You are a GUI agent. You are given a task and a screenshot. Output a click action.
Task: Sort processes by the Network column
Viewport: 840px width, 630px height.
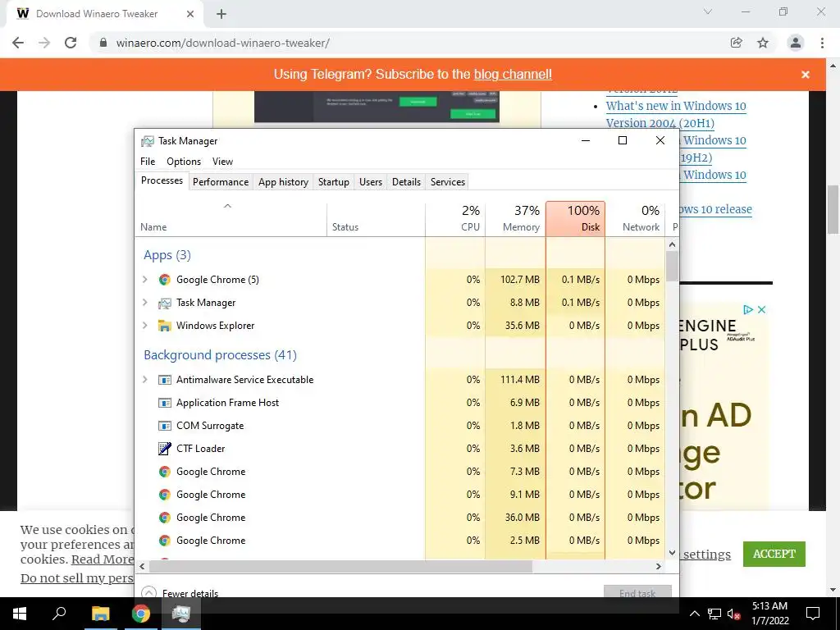tap(636, 218)
